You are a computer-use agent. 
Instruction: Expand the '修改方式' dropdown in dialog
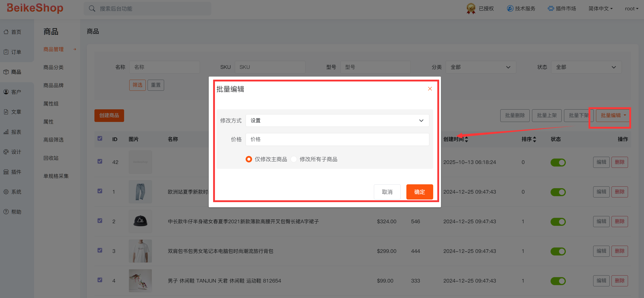(x=337, y=121)
